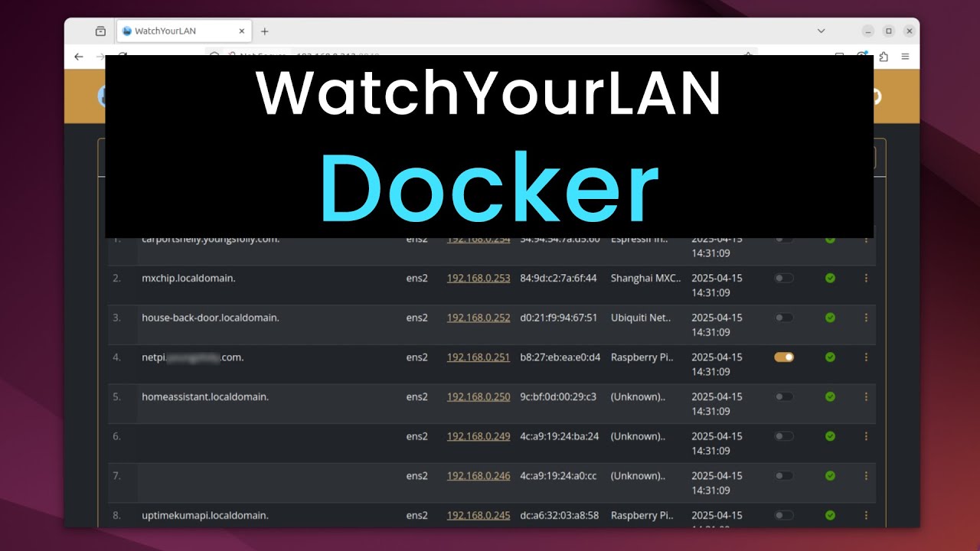Enable the known toggle for homeassistant.localdomain
Image resolution: width=980 pixels, height=551 pixels.
point(783,396)
